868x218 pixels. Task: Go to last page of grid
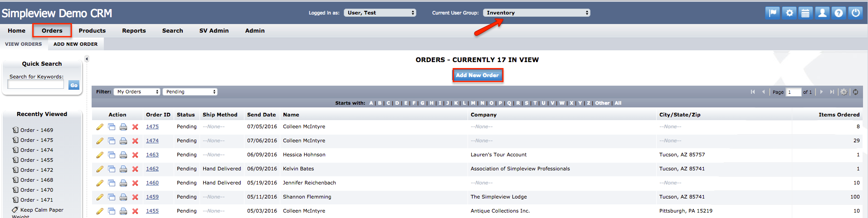(832, 92)
